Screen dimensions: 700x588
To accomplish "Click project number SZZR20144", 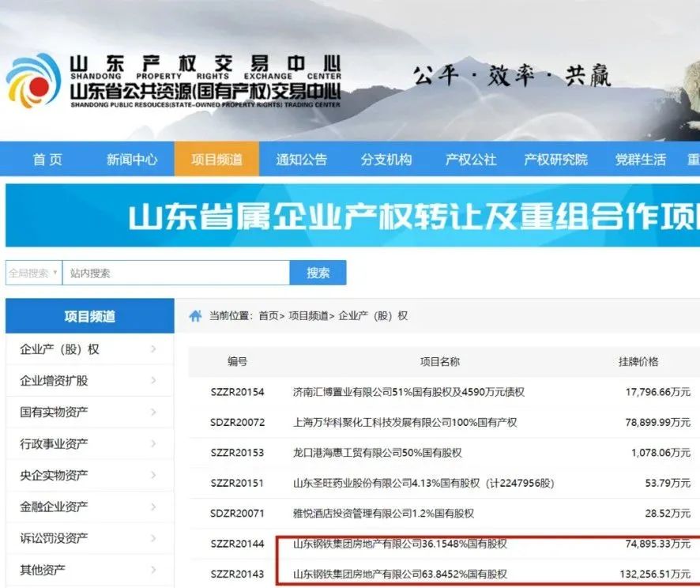I will pos(238,544).
